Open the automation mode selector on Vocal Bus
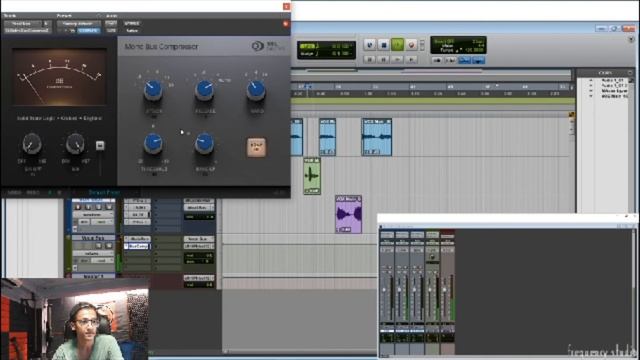640x360 pixels. tap(102, 261)
